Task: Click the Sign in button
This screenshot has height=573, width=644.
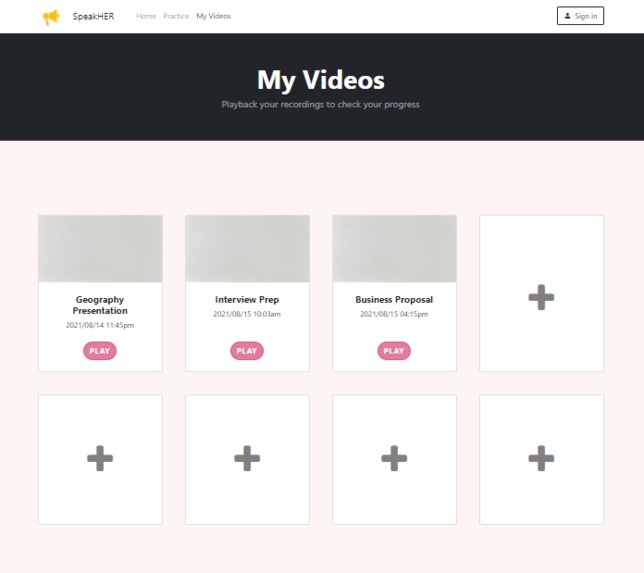Action: [x=580, y=16]
